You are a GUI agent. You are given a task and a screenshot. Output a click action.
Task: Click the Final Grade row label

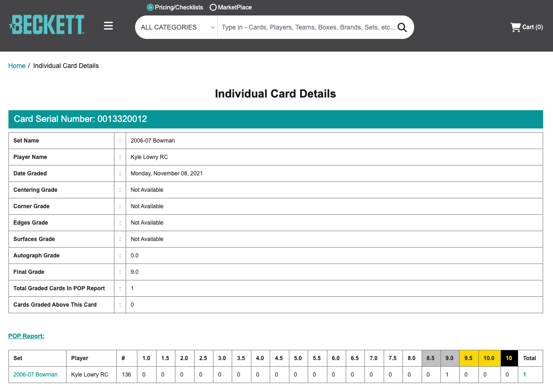pos(29,272)
